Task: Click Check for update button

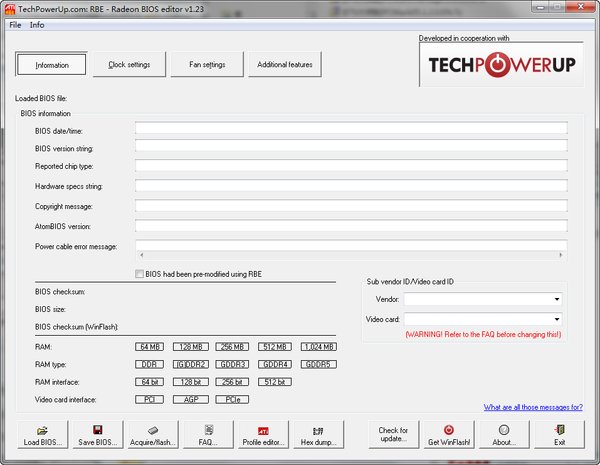Action: (394, 434)
